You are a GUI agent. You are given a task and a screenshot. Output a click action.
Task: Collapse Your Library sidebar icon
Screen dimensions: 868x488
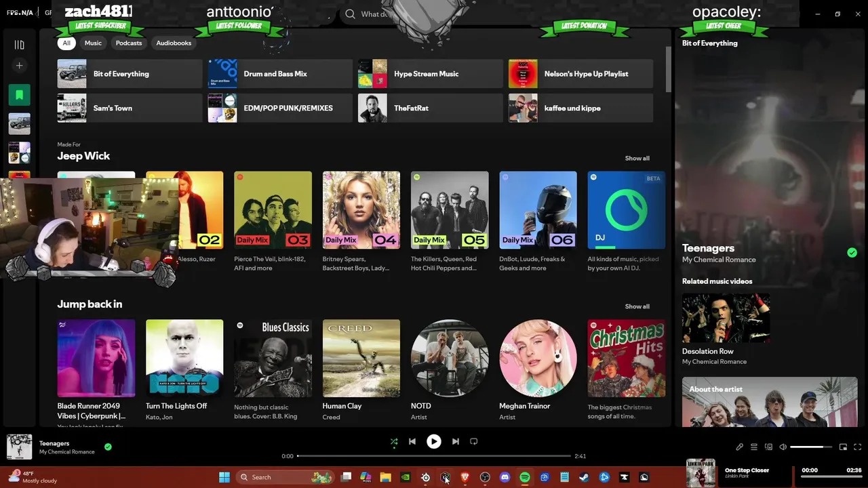[19, 45]
